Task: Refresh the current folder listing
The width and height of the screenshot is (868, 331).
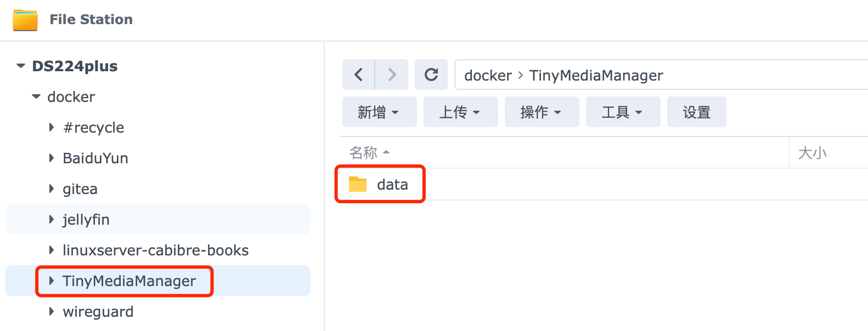Action: (431, 75)
